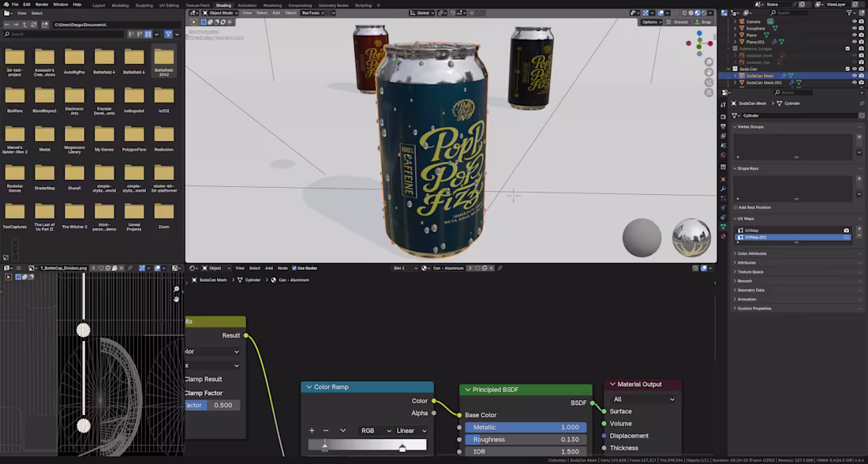Enable Material Preview shading sphere icon
The image size is (868, 464).
tap(698, 13)
